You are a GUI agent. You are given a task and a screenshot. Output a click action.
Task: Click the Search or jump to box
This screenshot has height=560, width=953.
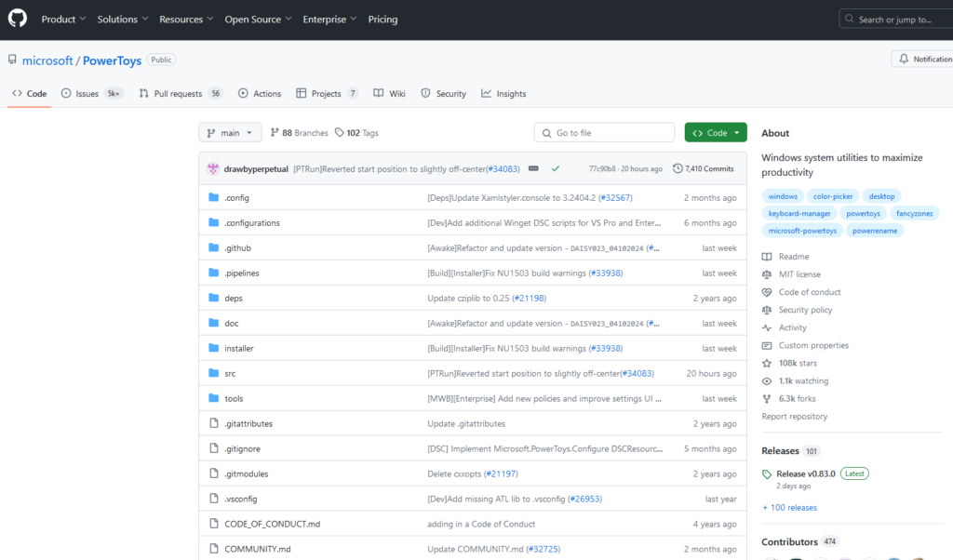[896, 20]
